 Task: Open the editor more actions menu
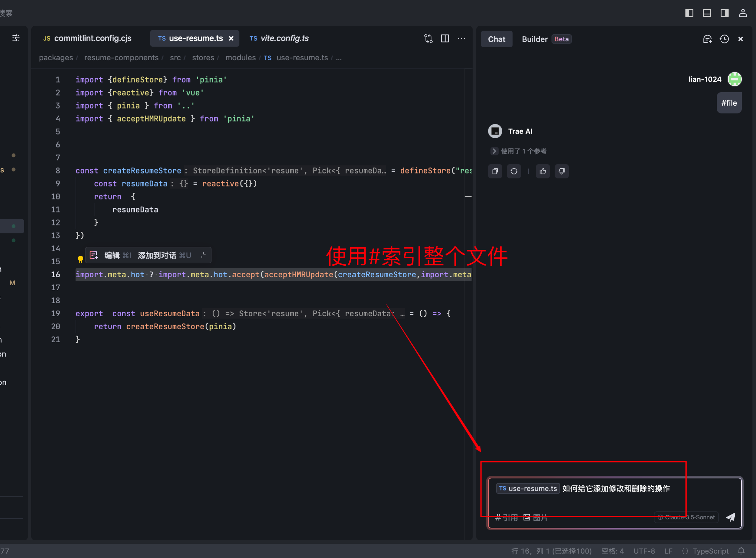461,38
